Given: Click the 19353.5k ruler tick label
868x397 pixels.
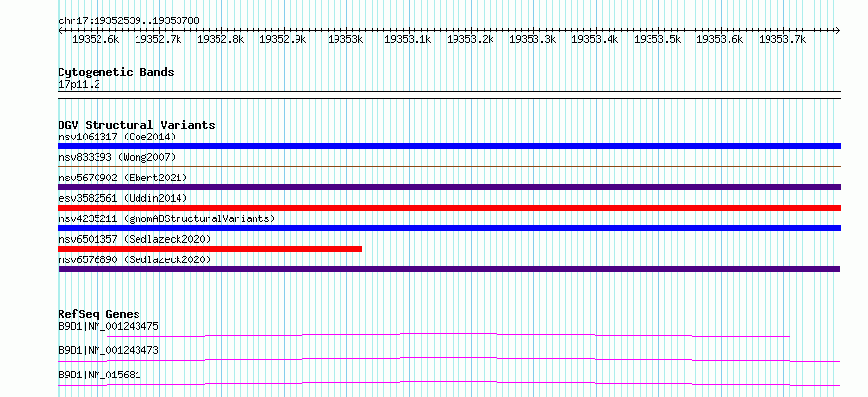Looking at the screenshot, I should 657,40.
